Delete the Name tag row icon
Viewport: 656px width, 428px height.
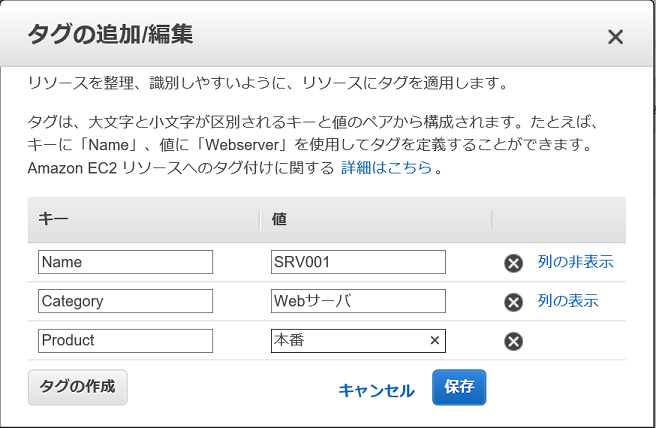point(513,263)
